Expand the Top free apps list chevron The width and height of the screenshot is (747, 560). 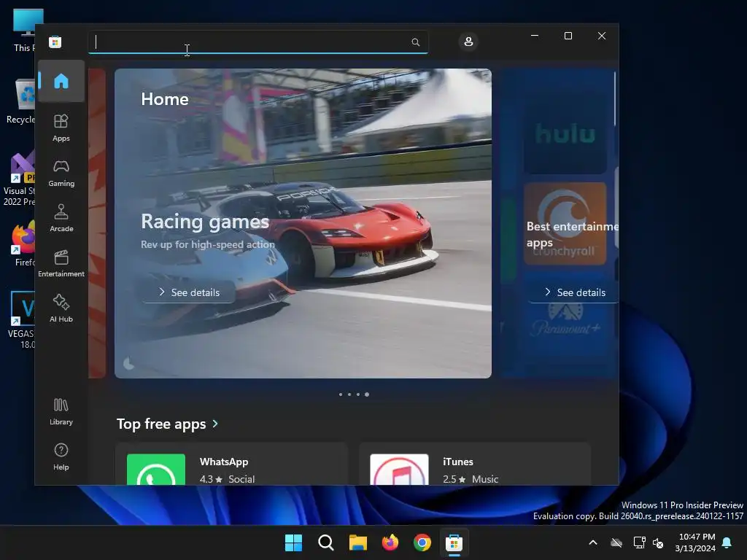pyautogui.click(x=215, y=424)
